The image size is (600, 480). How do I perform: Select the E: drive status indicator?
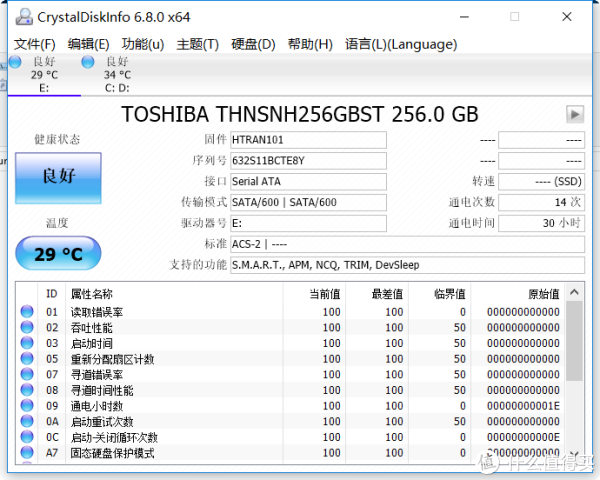[15, 62]
